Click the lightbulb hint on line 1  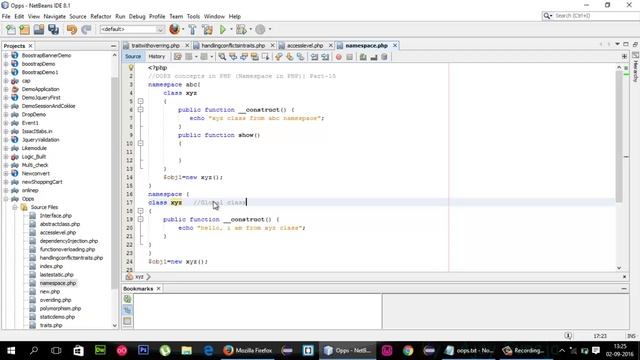pyautogui.click(x=131, y=67)
